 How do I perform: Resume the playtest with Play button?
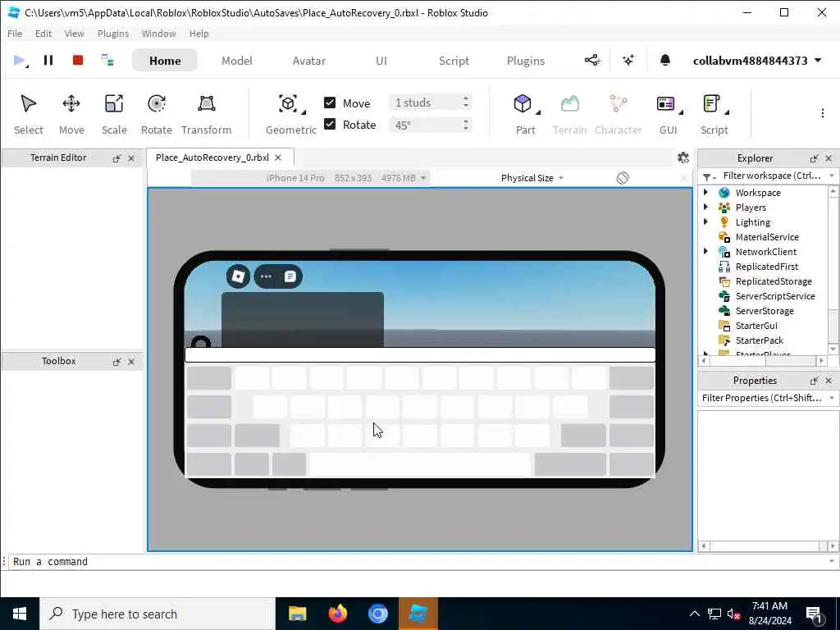20,60
